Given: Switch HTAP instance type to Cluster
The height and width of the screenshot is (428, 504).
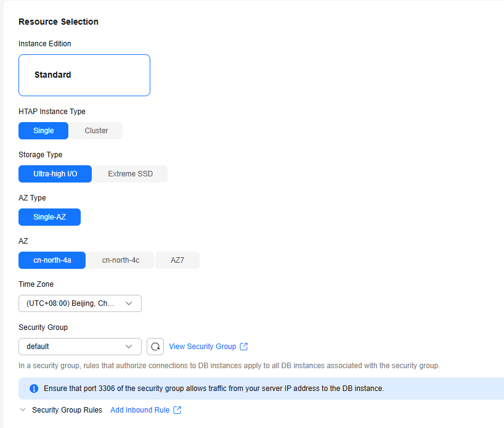Looking at the screenshot, I should (x=96, y=131).
